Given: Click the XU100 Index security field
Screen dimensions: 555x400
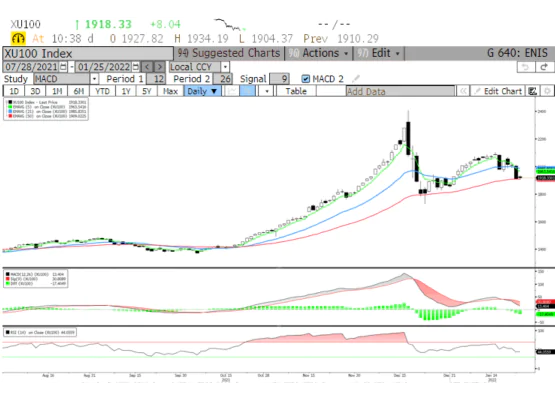Looking at the screenshot, I should click(88, 53).
